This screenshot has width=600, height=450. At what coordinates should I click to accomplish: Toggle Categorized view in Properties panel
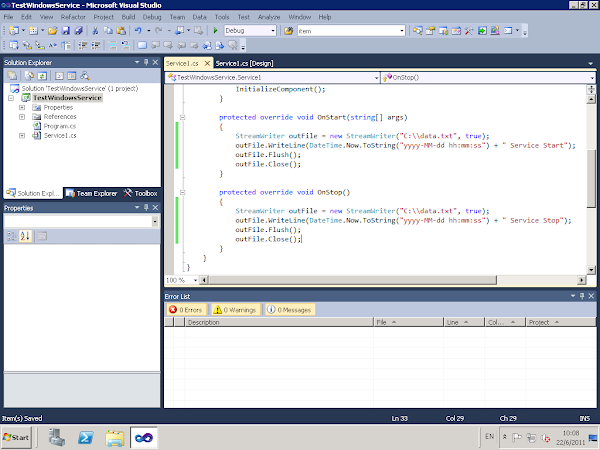(x=12, y=236)
